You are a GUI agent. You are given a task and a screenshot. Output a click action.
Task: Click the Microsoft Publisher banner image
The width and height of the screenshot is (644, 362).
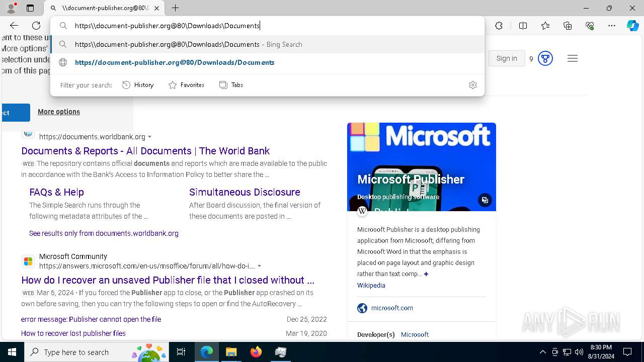(x=422, y=167)
